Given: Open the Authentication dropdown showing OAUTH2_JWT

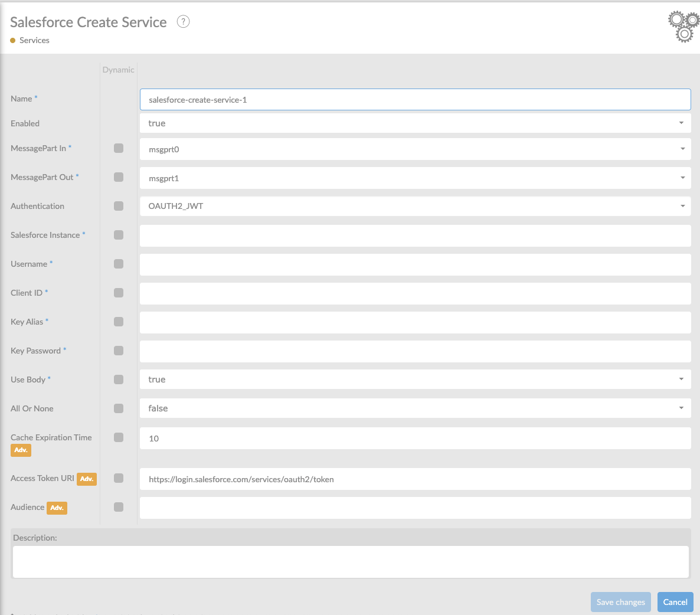Looking at the screenshot, I should (x=415, y=206).
